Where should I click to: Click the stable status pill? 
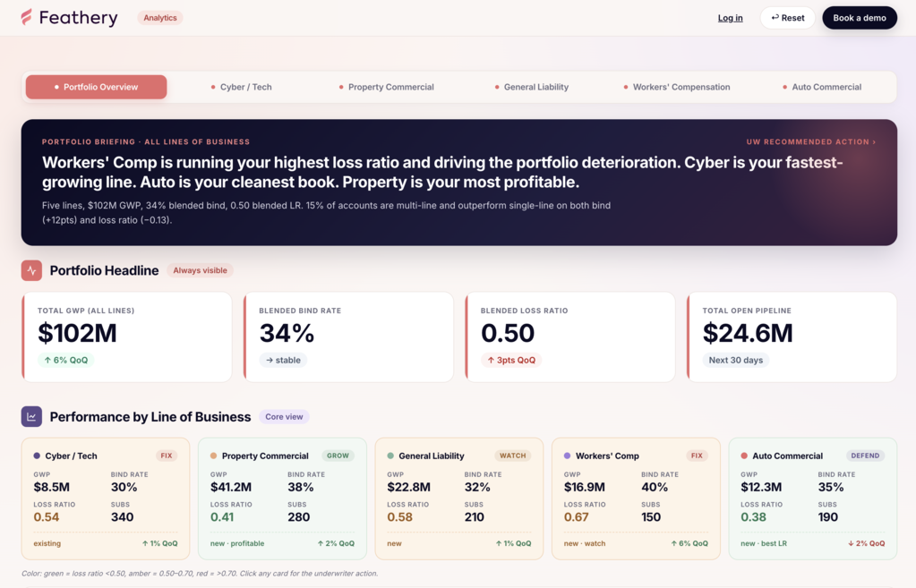pyautogui.click(x=283, y=361)
